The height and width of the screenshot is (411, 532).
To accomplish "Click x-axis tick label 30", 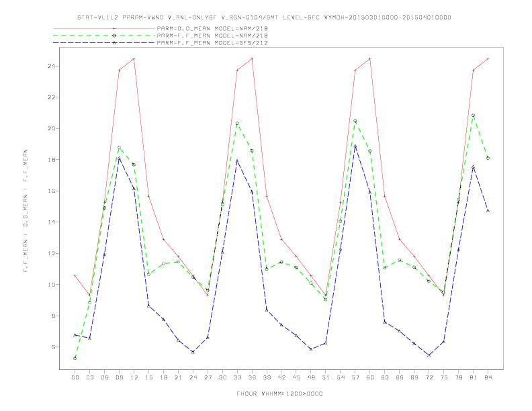I will (222, 377).
